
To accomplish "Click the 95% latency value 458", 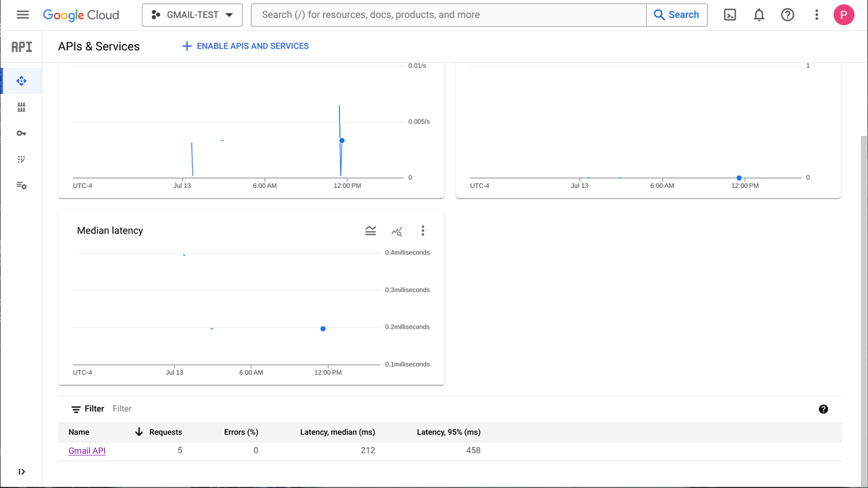I will (472, 450).
